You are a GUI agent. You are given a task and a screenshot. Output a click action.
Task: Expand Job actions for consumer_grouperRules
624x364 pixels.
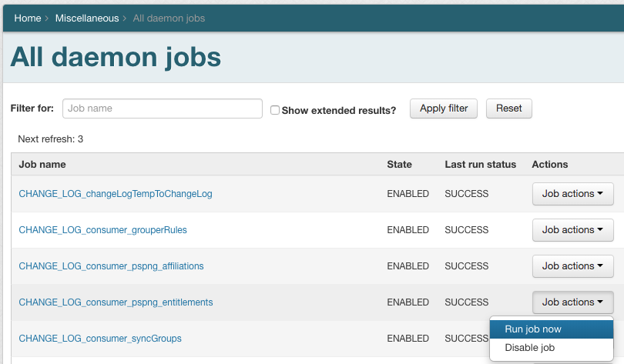click(572, 230)
